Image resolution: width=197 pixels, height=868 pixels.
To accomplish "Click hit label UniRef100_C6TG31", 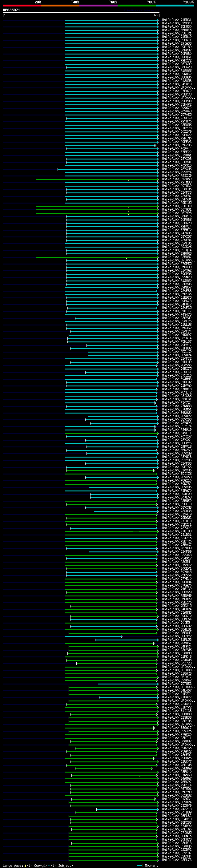I will tap(177, 209).
